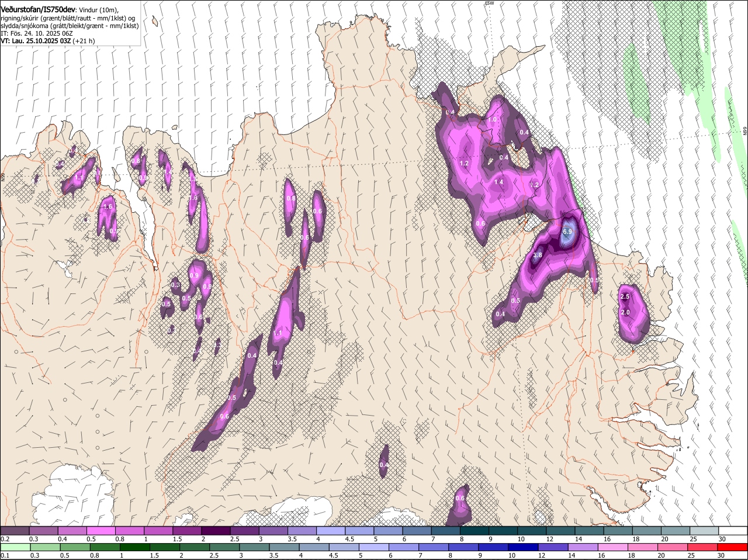The image size is (748, 560).
Task: Pick the light pink 16 swatch in the rain legend
Action: [x=613, y=547]
